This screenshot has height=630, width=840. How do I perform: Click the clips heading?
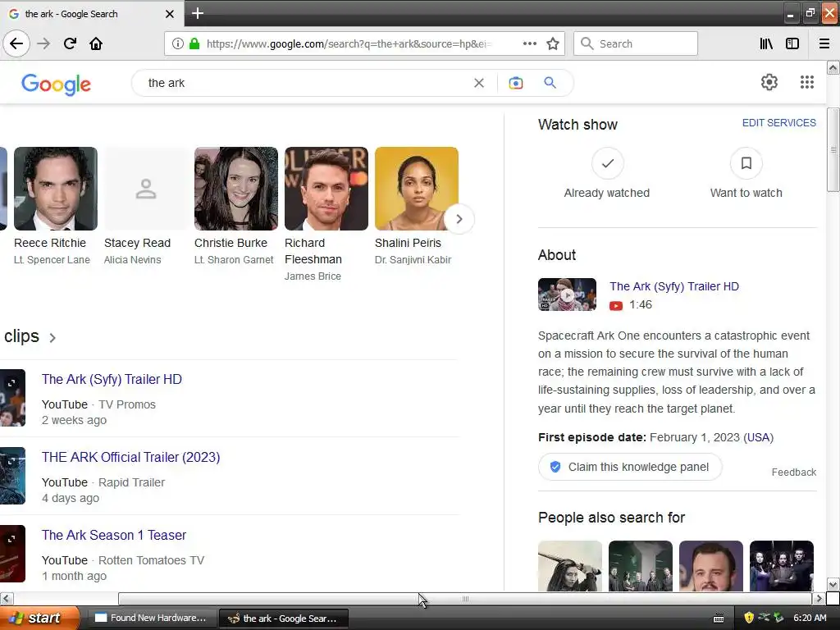point(21,336)
